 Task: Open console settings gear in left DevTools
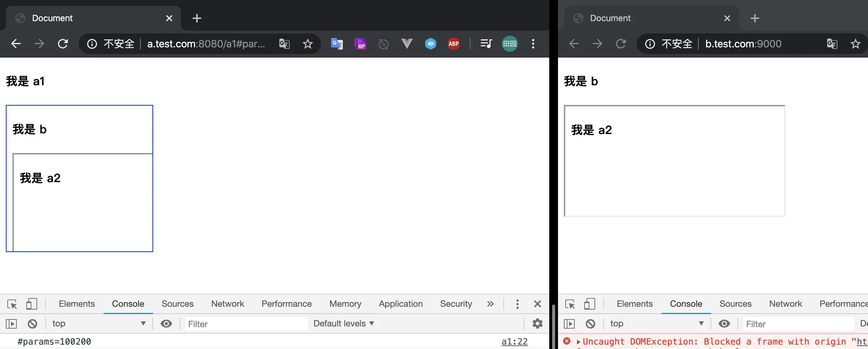coord(538,323)
